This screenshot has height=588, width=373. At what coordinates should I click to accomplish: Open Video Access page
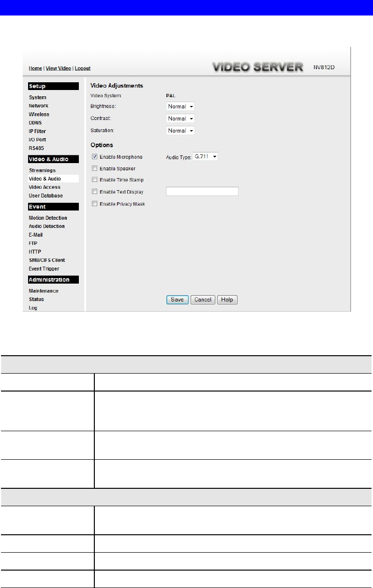45,187
